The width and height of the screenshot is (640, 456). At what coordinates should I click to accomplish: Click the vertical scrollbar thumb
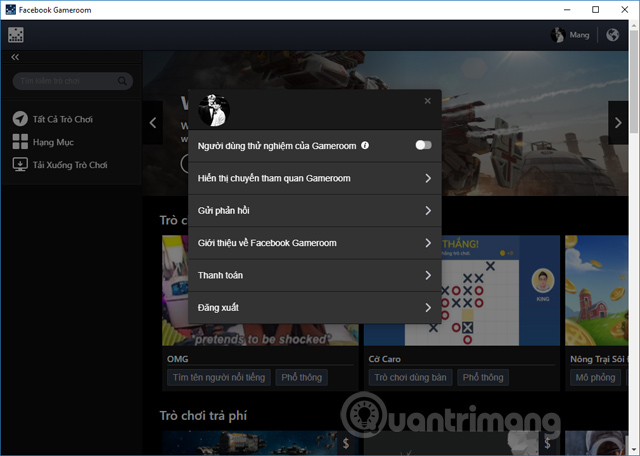coord(633,82)
